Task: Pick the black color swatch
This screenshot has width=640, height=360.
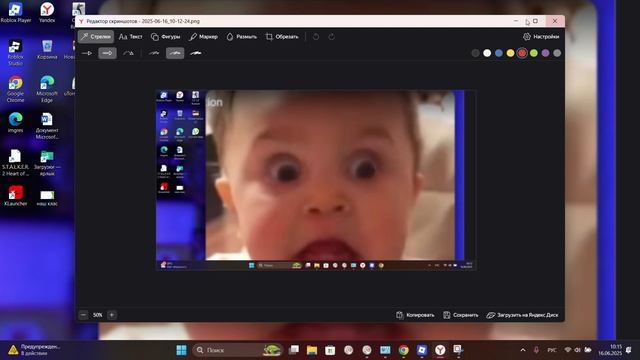Action: (475, 53)
